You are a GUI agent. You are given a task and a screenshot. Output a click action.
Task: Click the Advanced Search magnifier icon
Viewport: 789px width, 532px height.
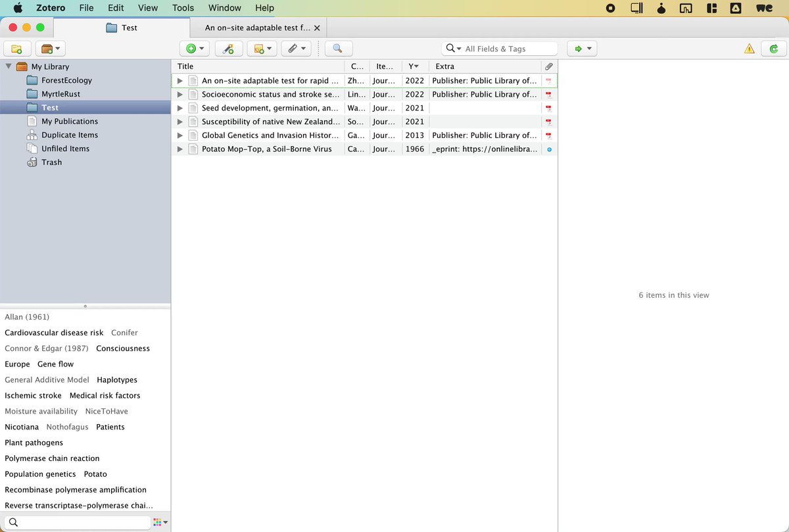338,49
